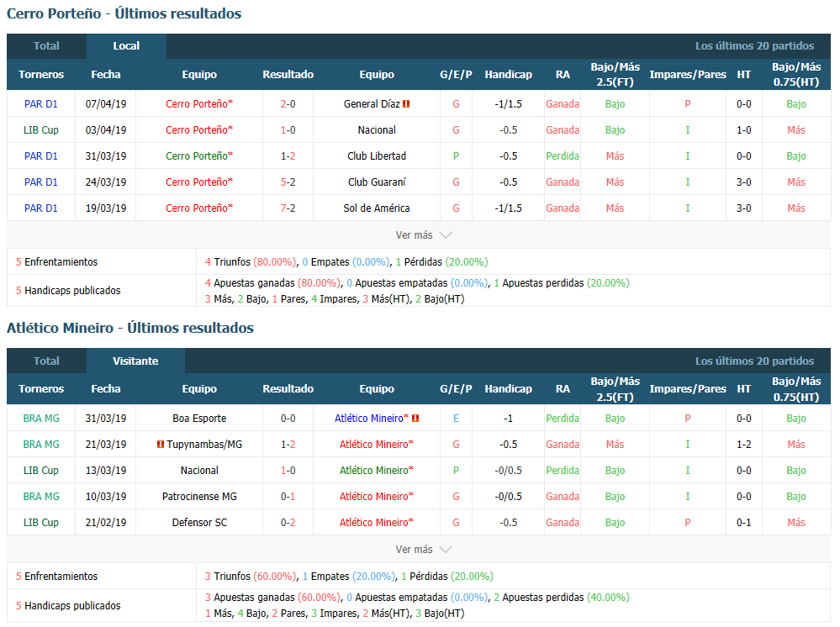Open LIB Cup link for 13/03/19 match

[x=40, y=471]
